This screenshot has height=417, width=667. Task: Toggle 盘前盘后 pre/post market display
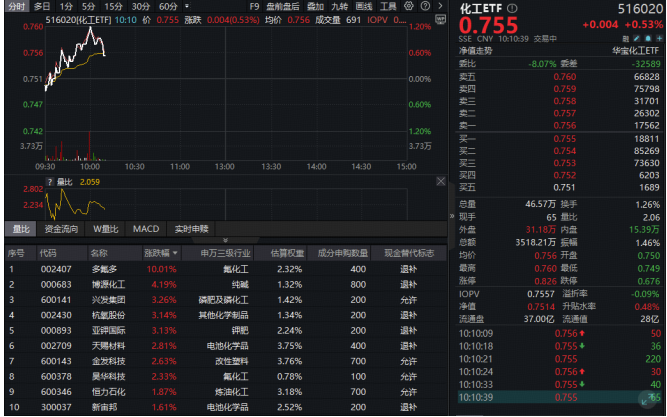[281, 6]
